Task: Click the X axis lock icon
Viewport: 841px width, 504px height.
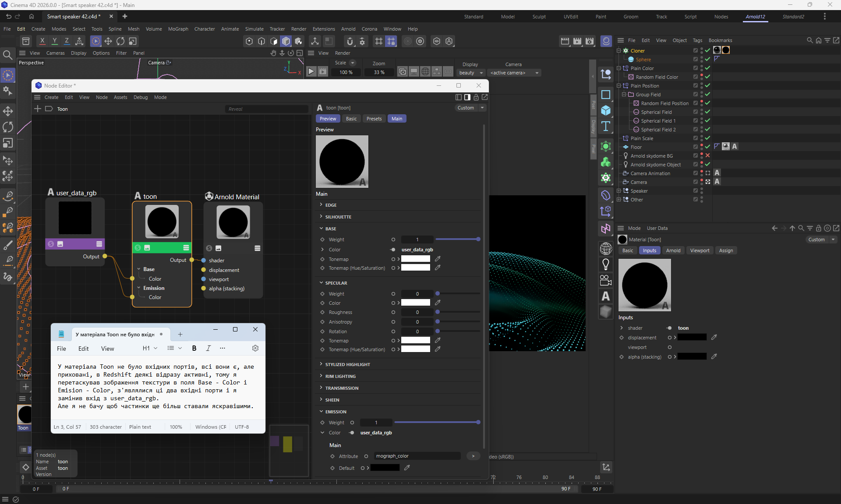Action: tap(42, 41)
